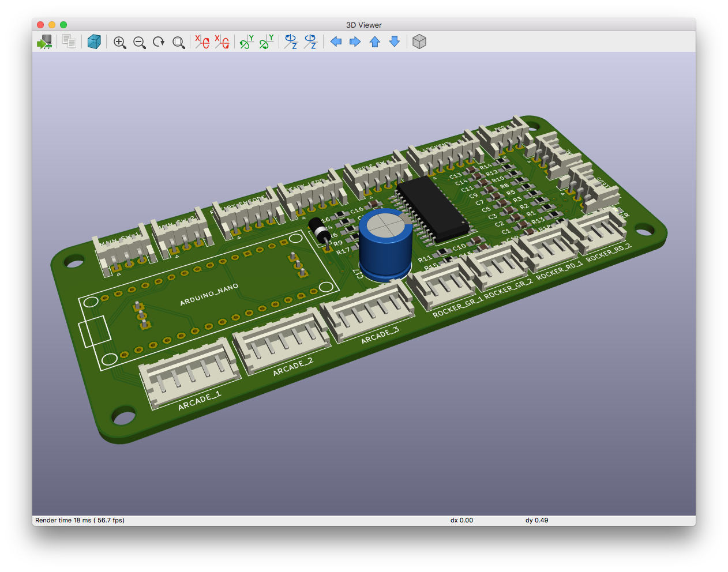The image size is (728, 572).
Task: Click the 3D Viewer window title bar
Action: (x=363, y=25)
